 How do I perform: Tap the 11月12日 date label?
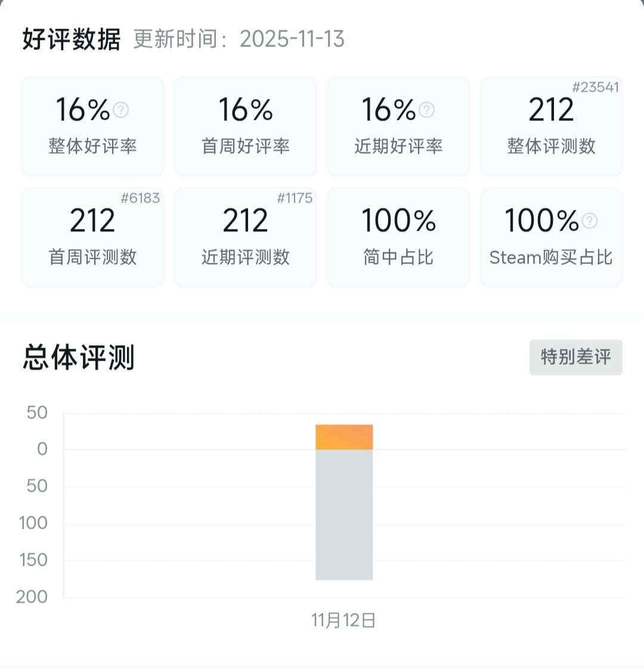coord(343,621)
